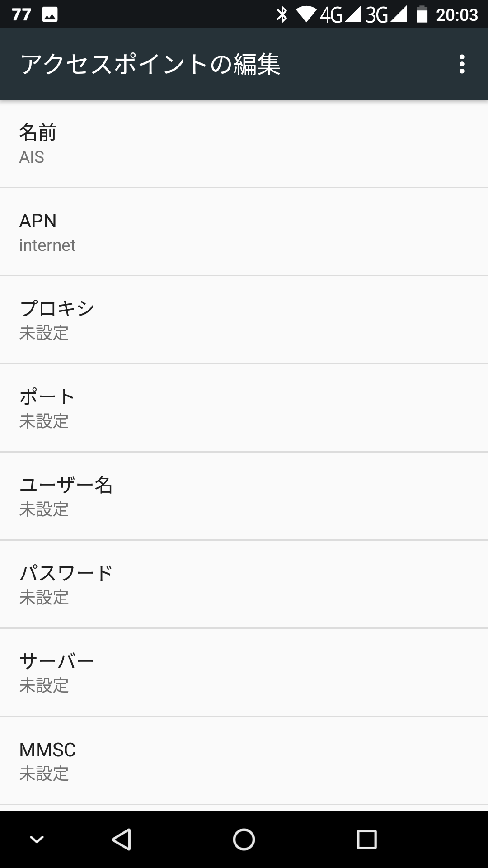Screen dimensions: 488x868
Task: Tap the 20:03 clock in status bar
Action: tap(457, 15)
